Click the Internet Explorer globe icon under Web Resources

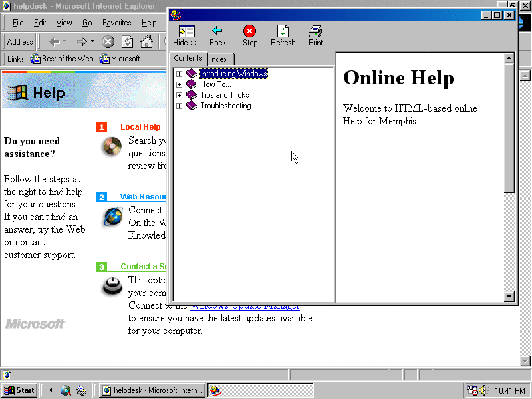[x=112, y=217]
